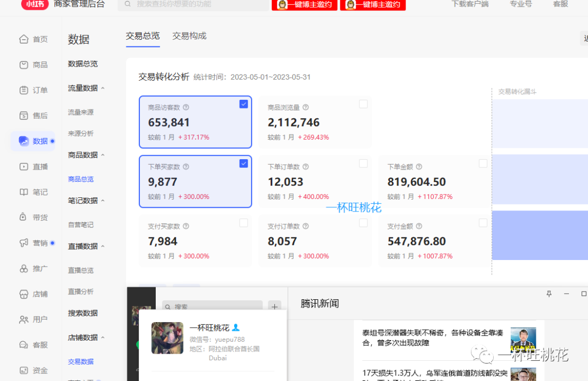
Task: Switch to the 交易总览 tab
Action: (x=143, y=36)
